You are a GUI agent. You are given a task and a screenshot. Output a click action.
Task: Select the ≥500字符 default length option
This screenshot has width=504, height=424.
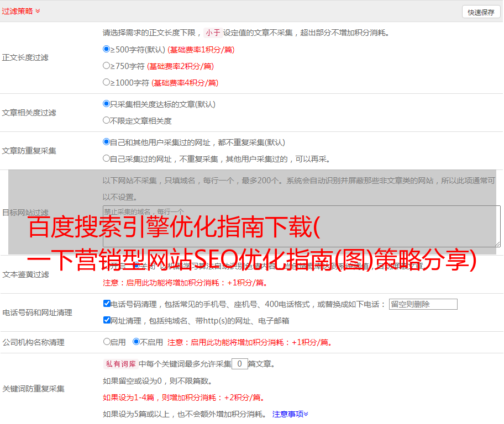pyautogui.click(x=107, y=49)
